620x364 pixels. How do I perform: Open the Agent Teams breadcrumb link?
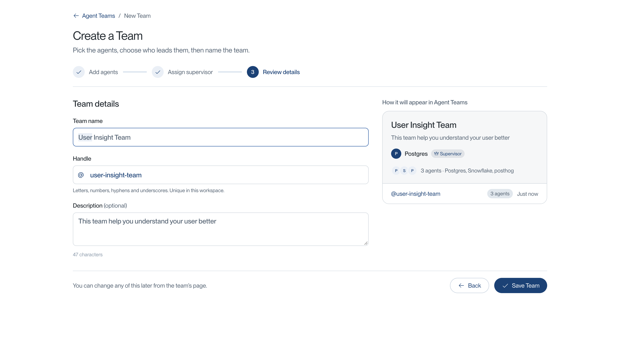[98, 16]
